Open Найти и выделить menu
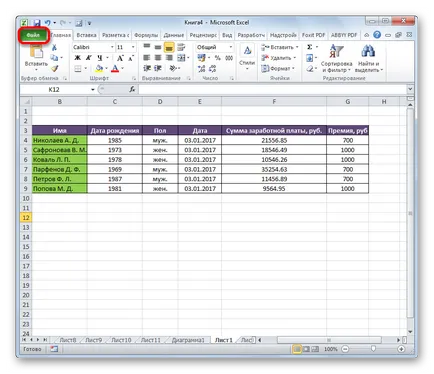 [368, 58]
